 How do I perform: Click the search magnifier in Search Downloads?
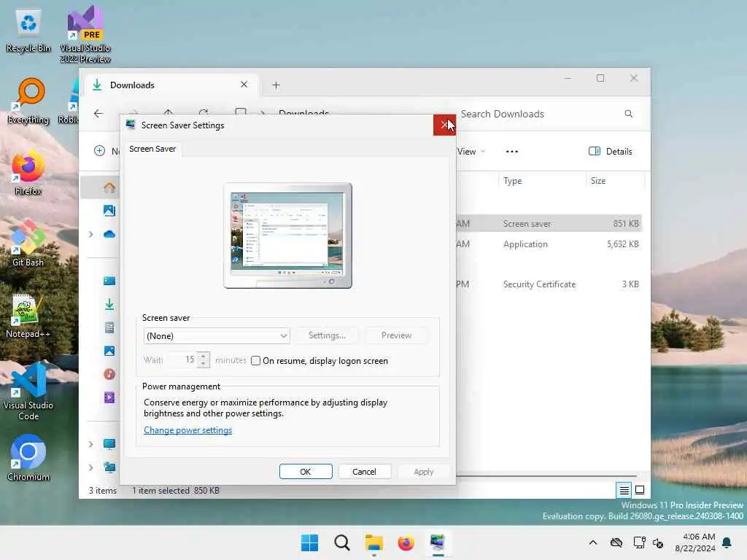click(628, 114)
